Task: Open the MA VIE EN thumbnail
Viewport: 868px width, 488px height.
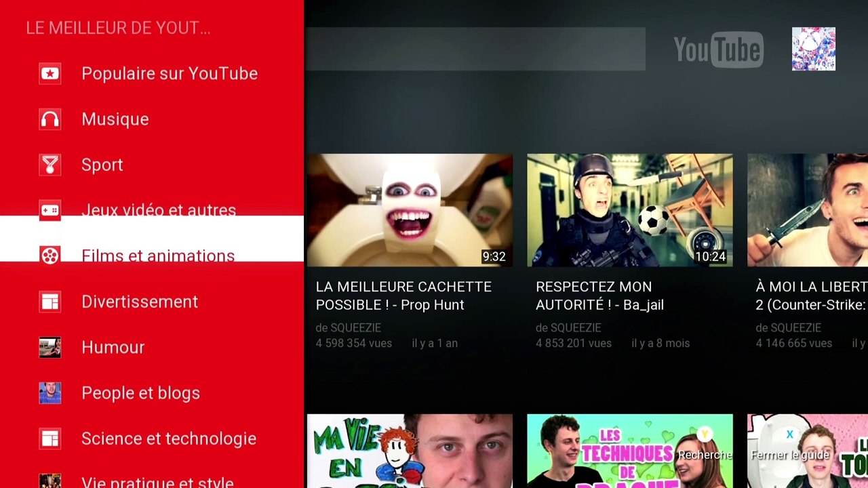Action: pos(410,451)
